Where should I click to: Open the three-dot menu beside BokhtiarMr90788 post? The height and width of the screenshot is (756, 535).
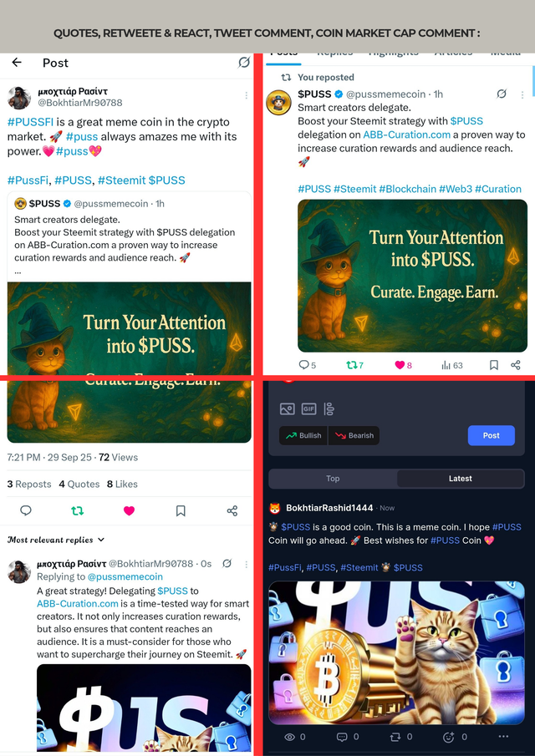[x=246, y=95]
